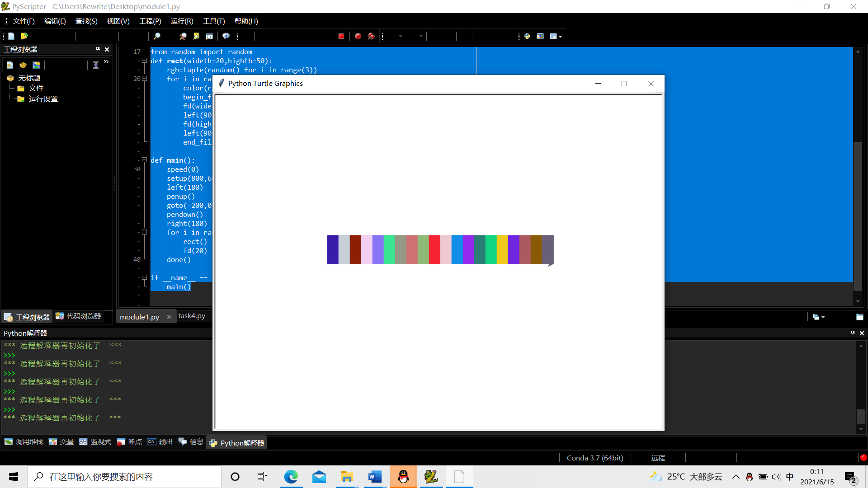This screenshot has width=868, height=488.
Task: Click the Open File toolbar icon
Action: point(24,36)
